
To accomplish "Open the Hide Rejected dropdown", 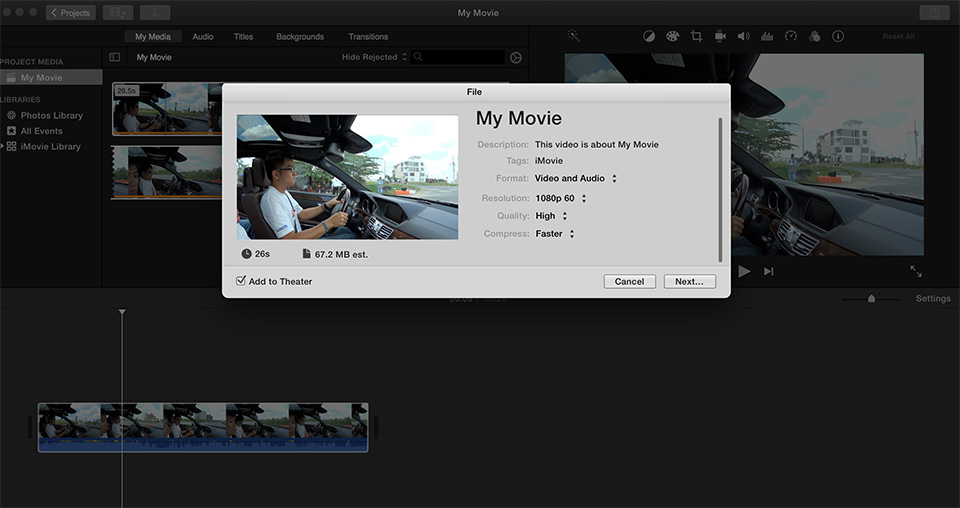I will [x=374, y=57].
